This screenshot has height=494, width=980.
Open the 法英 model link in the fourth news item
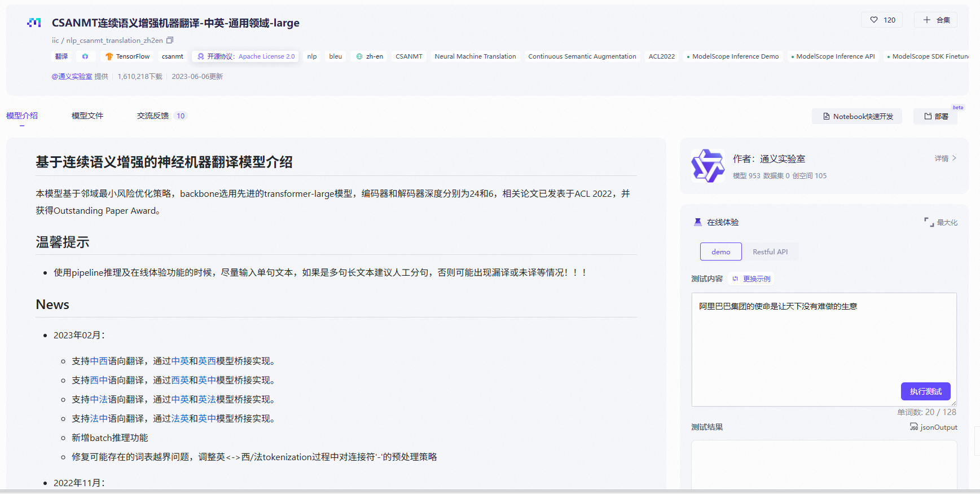point(180,418)
